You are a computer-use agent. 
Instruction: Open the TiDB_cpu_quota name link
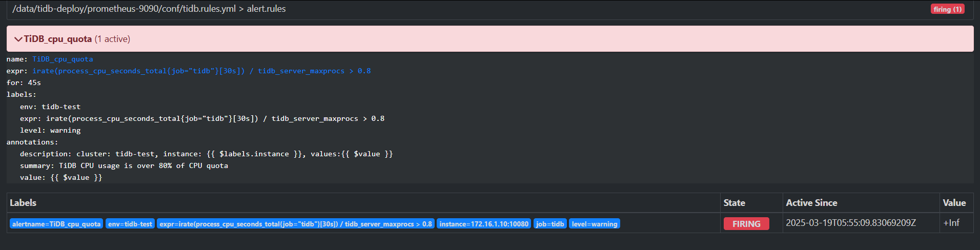[x=63, y=59]
